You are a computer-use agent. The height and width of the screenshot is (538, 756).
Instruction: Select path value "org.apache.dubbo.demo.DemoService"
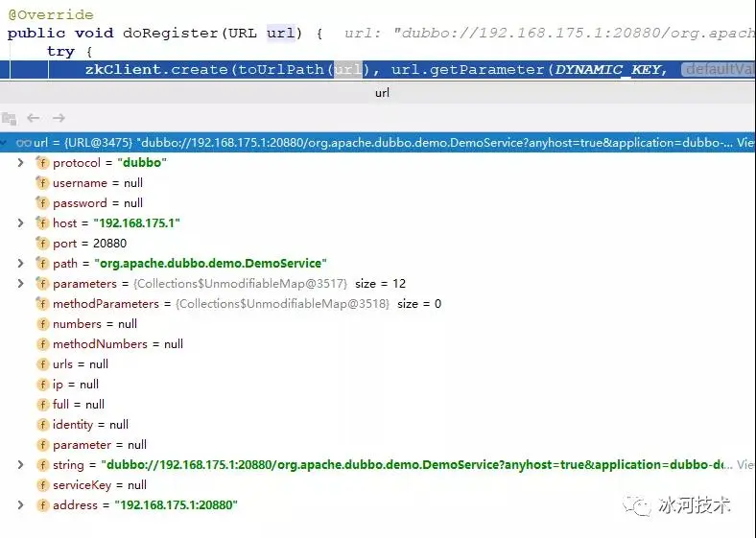click(x=211, y=264)
